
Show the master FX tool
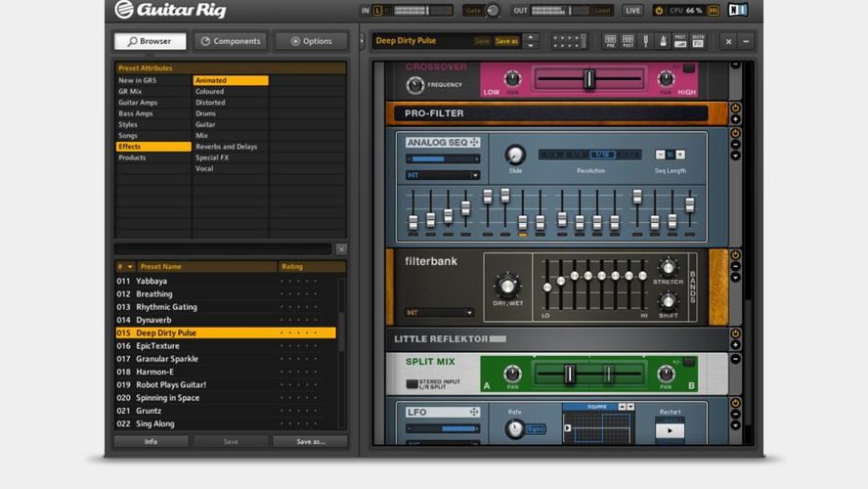(698, 41)
